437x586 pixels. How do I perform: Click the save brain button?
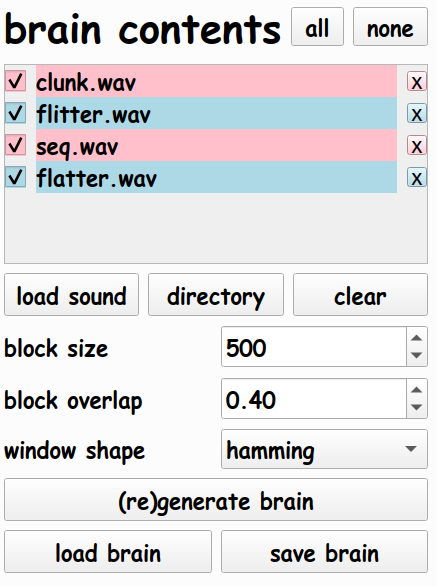coord(324,552)
